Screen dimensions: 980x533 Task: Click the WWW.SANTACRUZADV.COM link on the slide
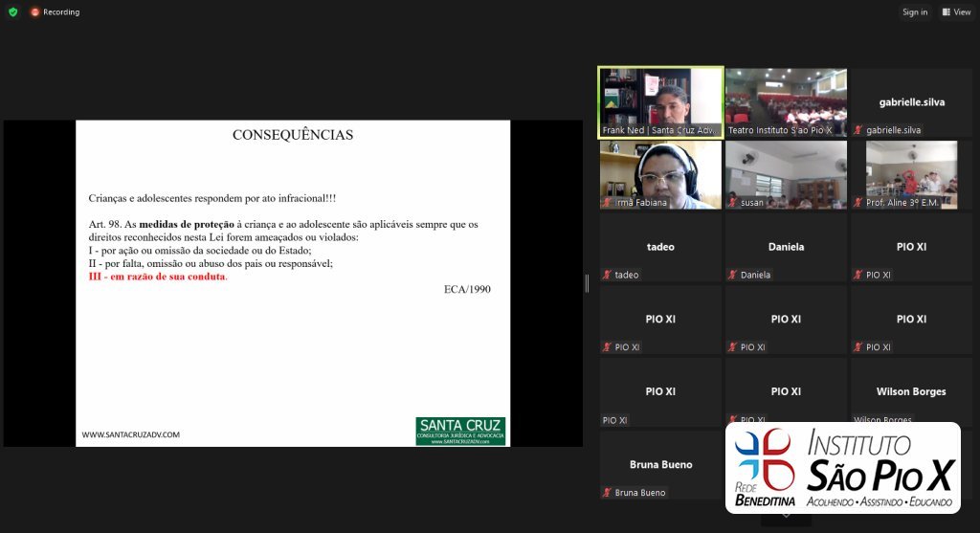click(131, 434)
